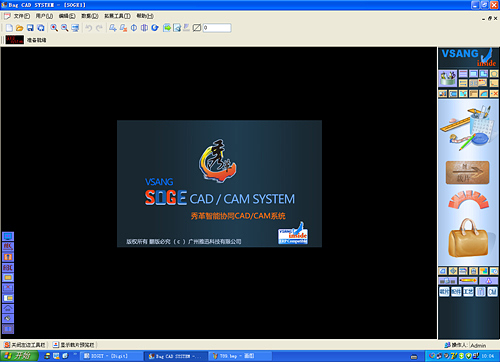Image resolution: width=500 pixels, height=362 pixels.
Task: Select the orange arch shape icon
Action: click(468, 200)
